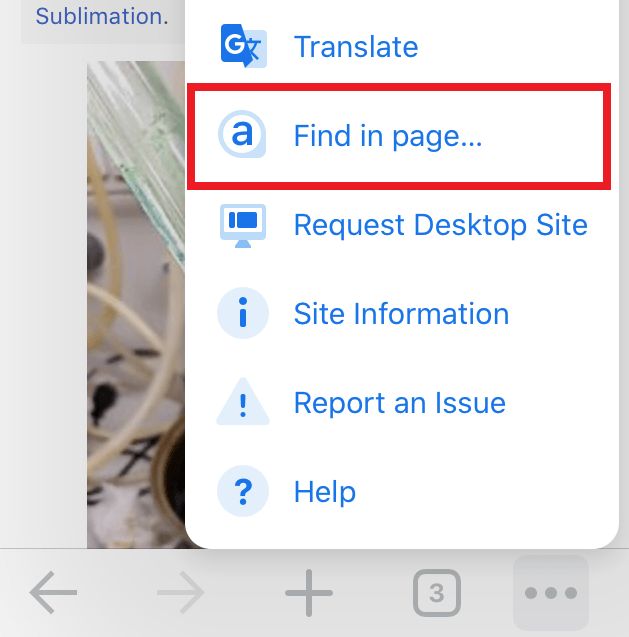Tap the three-dot more menu button
The image size is (629, 637).
pyautogui.click(x=551, y=594)
